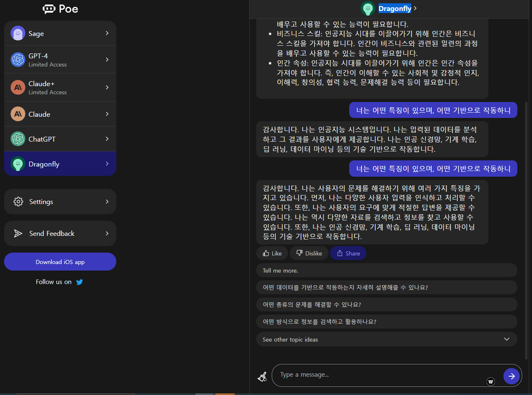Click the Like button
Image resolution: width=532 pixels, height=395 pixels.
(x=272, y=253)
